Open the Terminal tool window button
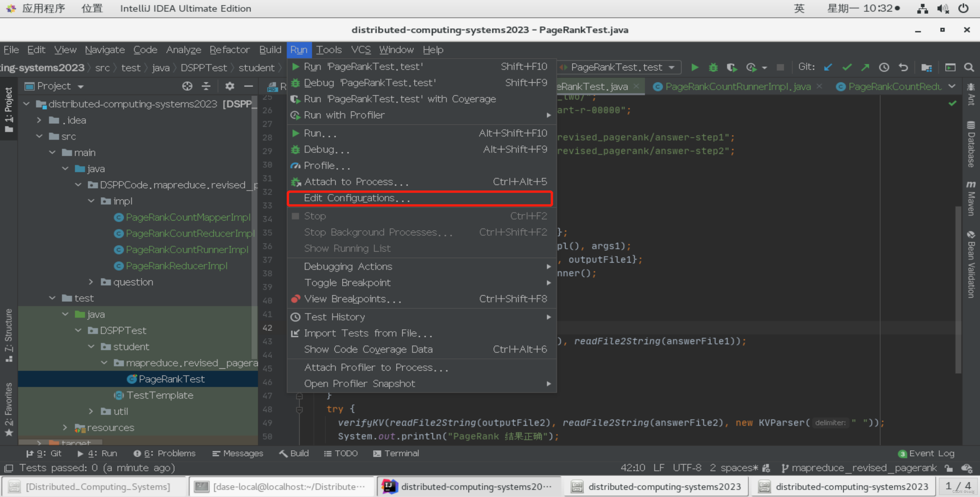The width and height of the screenshot is (980, 497). [396, 453]
